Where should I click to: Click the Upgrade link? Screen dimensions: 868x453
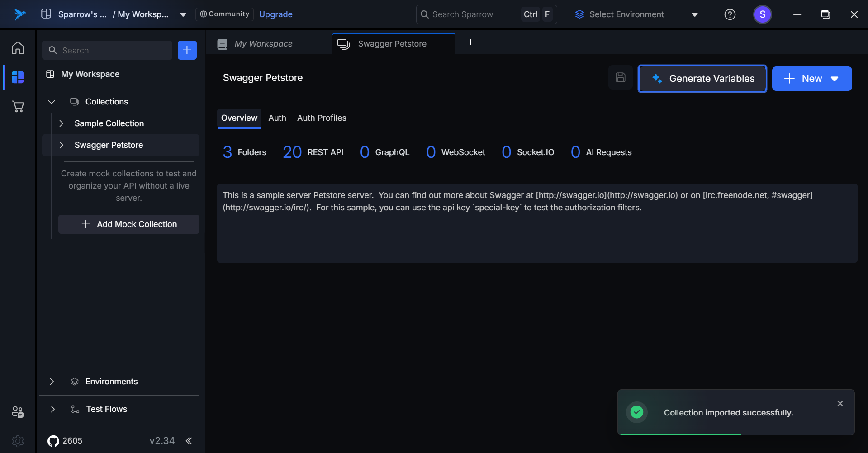(275, 14)
